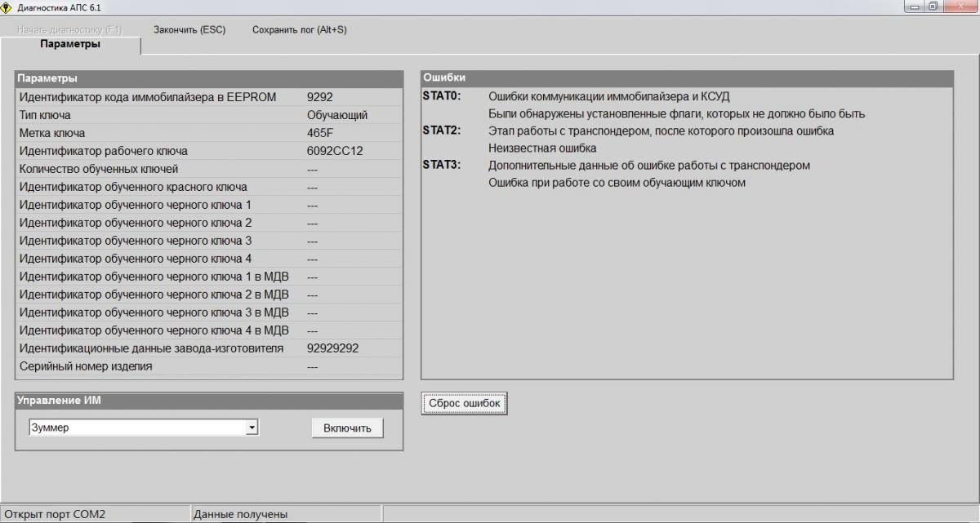The height and width of the screenshot is (523, 980).
Task: Switch to the Параметры tab
Action: pos(70,44)
